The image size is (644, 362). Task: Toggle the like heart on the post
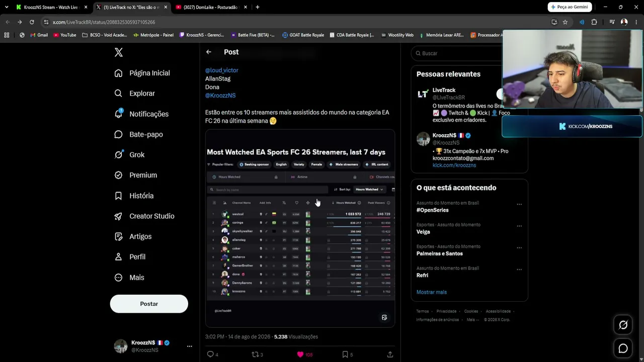point(300,354)
